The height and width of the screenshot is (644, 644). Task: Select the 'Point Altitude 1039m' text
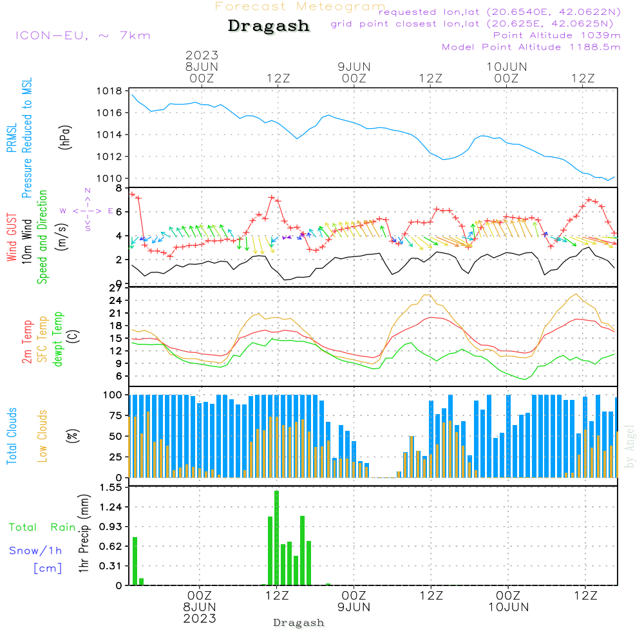point(556,35)
